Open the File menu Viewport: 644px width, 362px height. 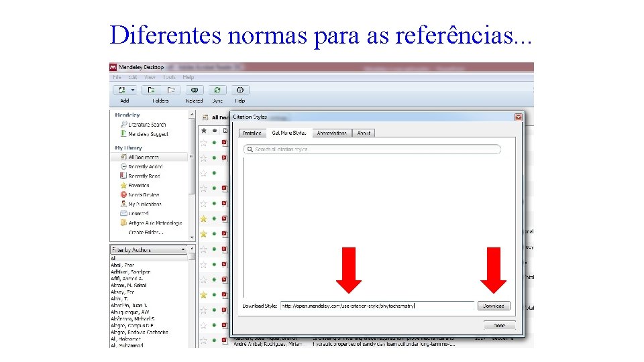[117, 77]
